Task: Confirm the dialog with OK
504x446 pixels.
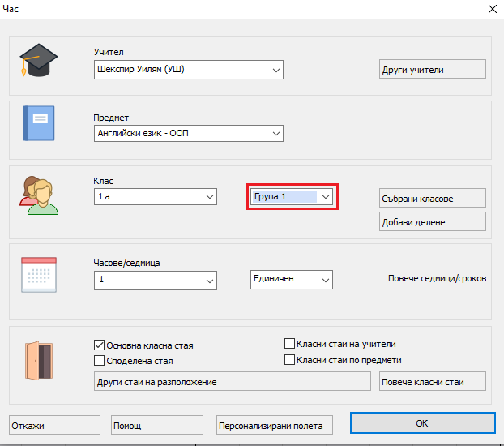Action: (421, 423)
